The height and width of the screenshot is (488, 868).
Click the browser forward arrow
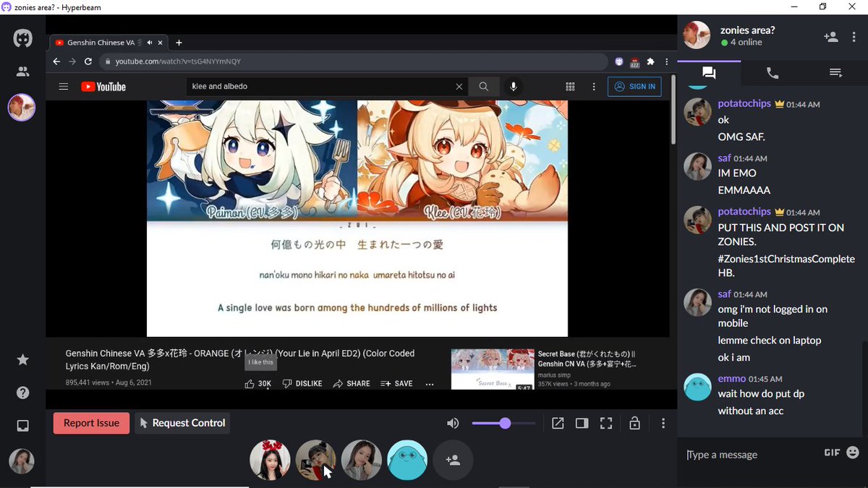72,61
